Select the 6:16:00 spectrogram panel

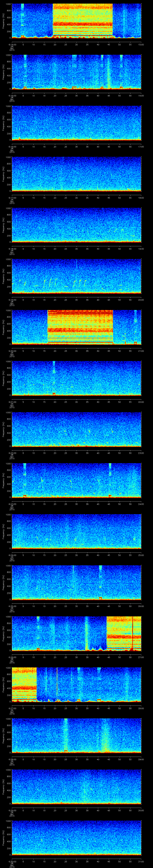(x=76, y=123)
